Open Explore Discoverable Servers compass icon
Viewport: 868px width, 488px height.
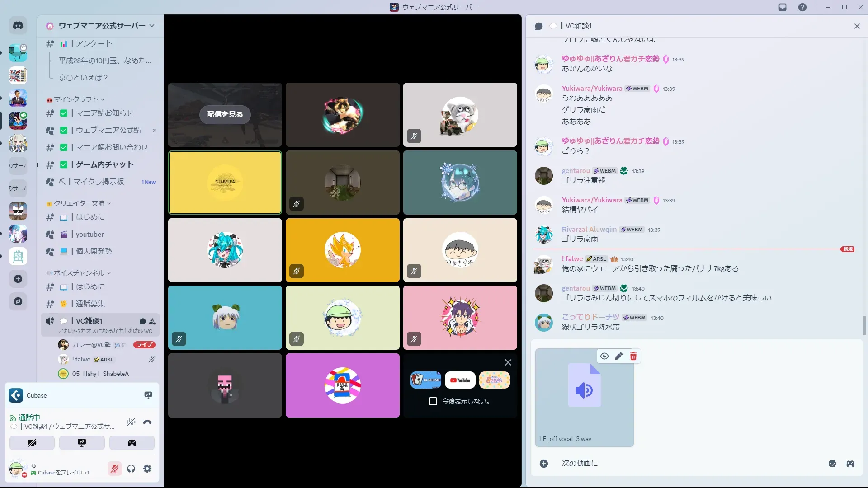pos(18,301)
